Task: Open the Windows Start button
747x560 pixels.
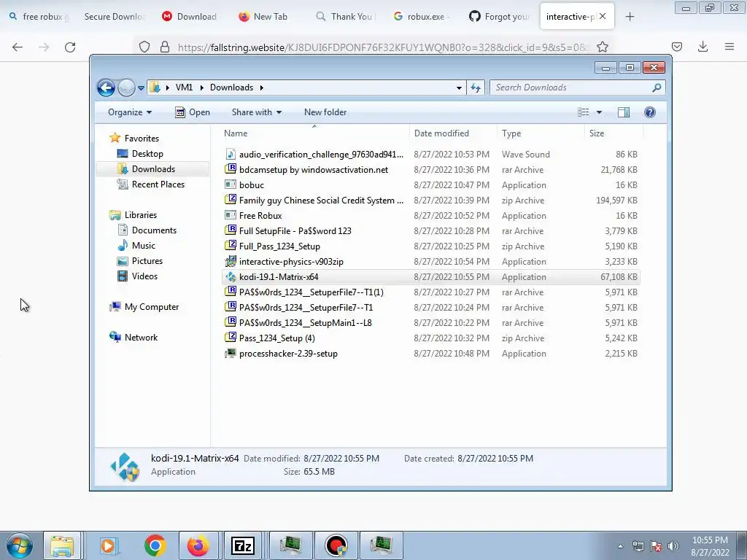Action: click(x=19, y=545)
